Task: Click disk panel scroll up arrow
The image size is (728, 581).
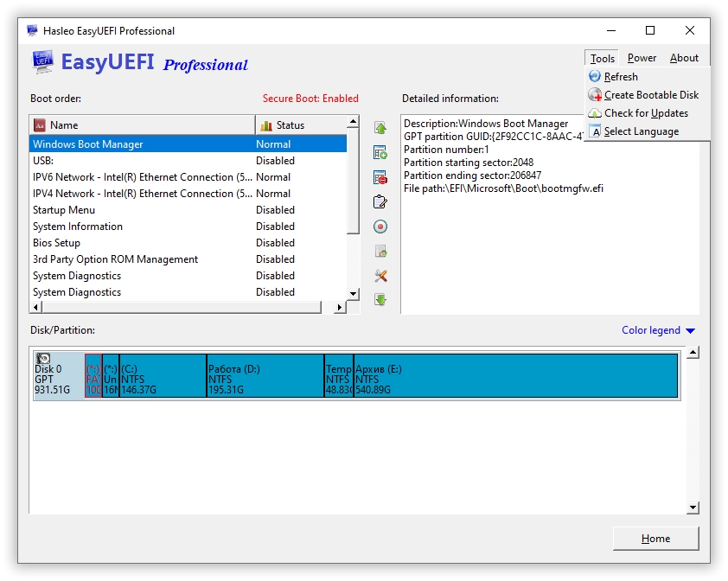Action: 693,352
